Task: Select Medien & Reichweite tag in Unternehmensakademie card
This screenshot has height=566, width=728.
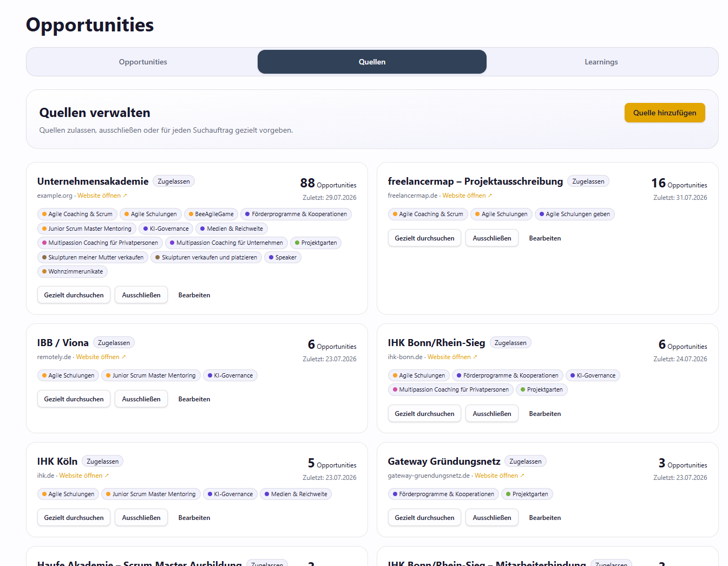Action: (232, 229)
